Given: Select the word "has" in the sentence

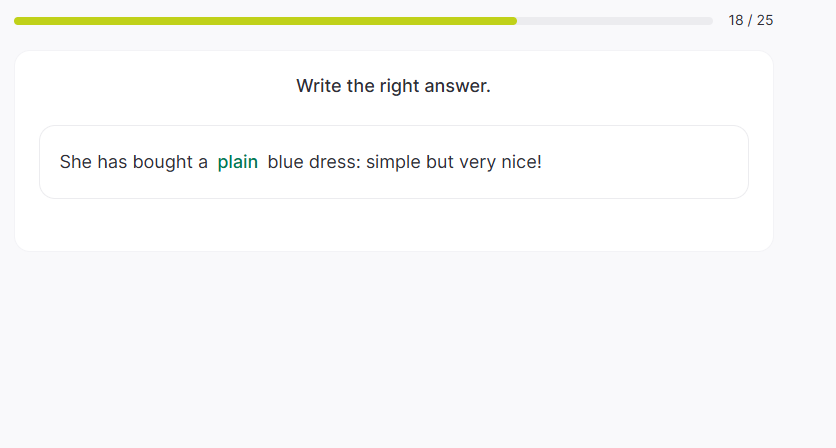Looking at the screenshot, I should (x=112, y=162).
